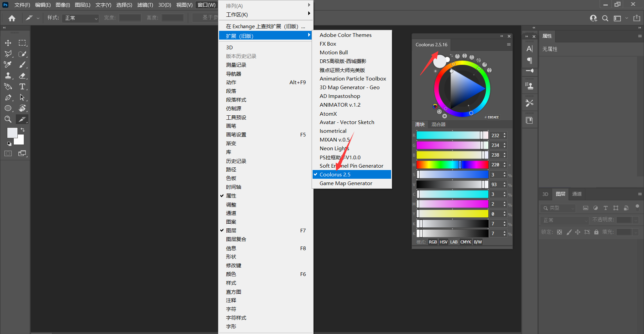Switch Coolorus mode to RGB
Viewport: 644px width, 334px height.
[x=433, y=242]
